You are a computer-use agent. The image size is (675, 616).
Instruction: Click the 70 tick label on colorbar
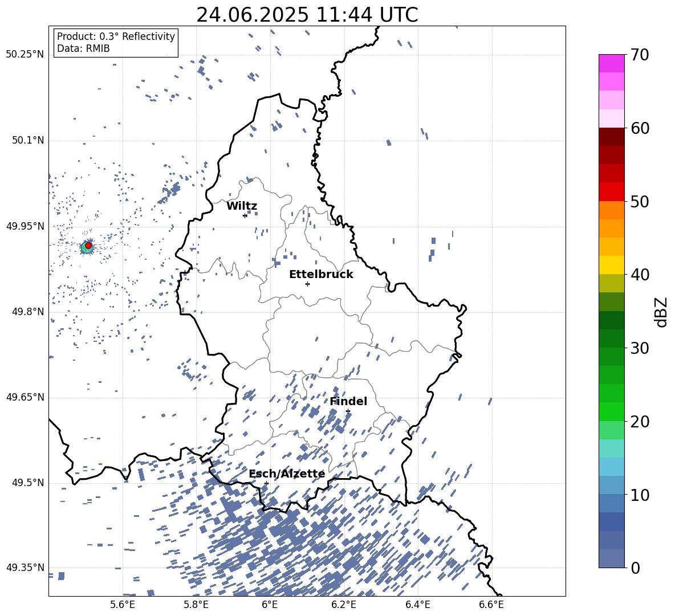pos(640,55)
